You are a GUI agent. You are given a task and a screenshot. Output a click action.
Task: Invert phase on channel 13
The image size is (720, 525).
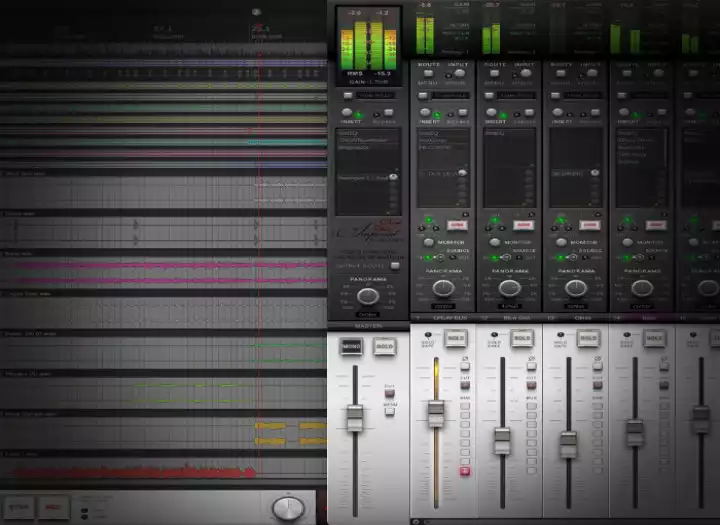597,366
